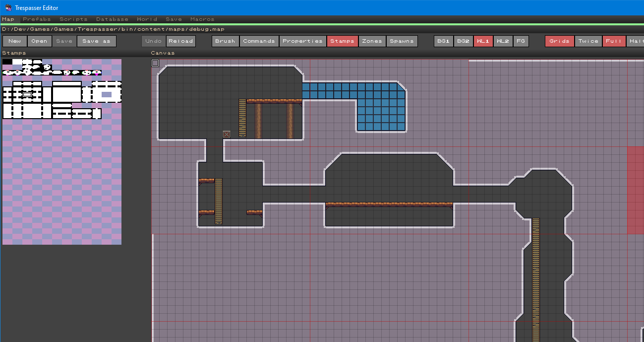The height and width of the screenshot is (342, 644).
Task: Open the Zones panel
Action: tap(372, 41)
